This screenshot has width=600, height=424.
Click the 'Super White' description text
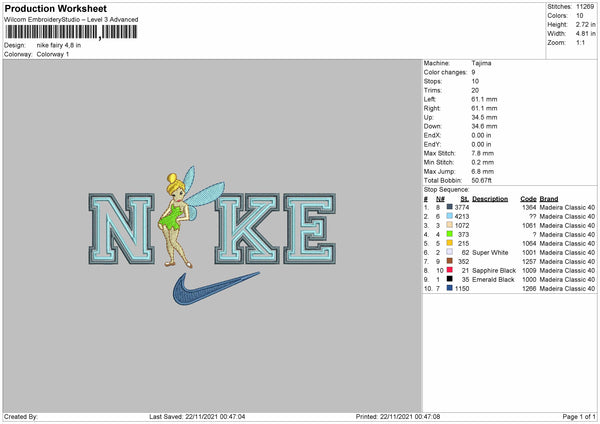click(x=490, y=253)
